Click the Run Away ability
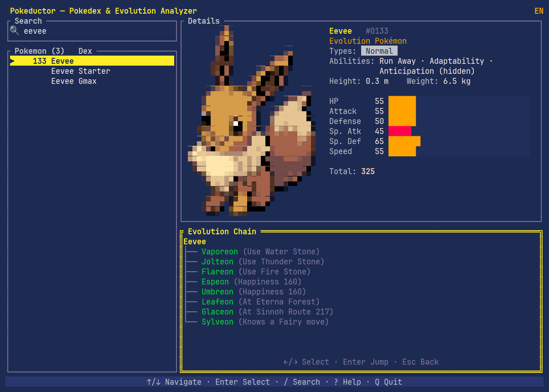549x392 pixels. [x=398, y=61]
